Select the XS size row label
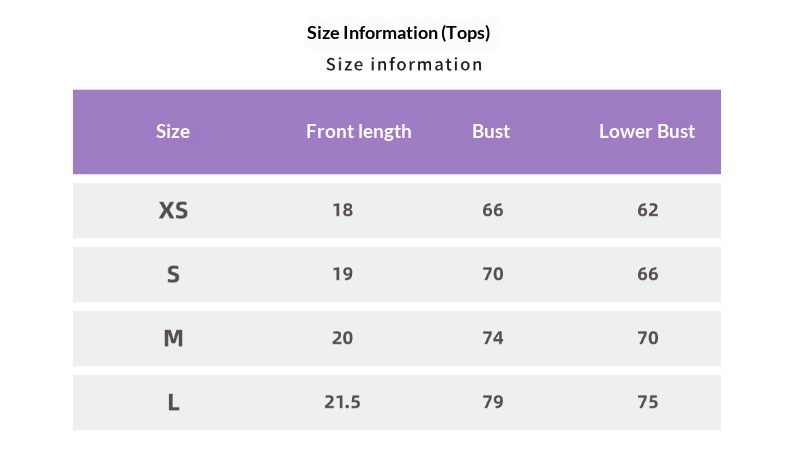The height and width of the screenshot is (473, 790). (173, 210)
